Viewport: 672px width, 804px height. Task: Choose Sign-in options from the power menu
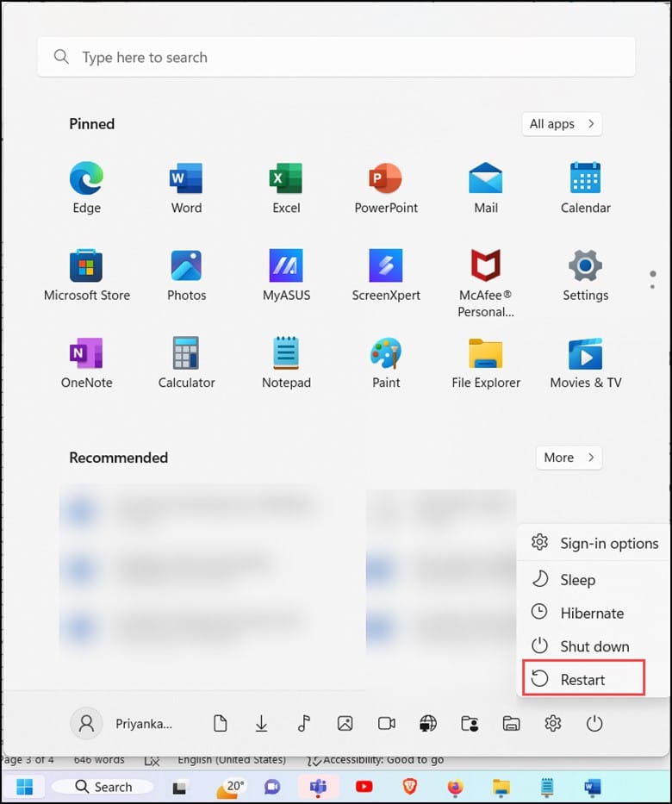click(x=594, y=543)
